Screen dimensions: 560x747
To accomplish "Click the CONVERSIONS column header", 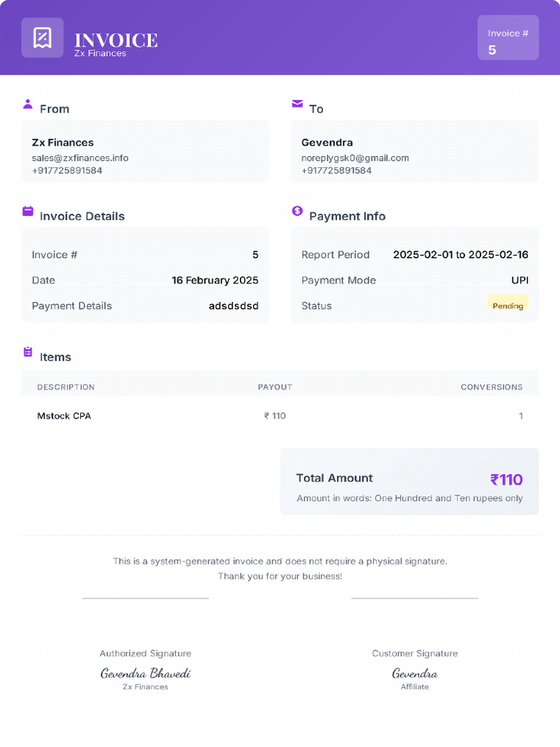I will click(491, 387).
